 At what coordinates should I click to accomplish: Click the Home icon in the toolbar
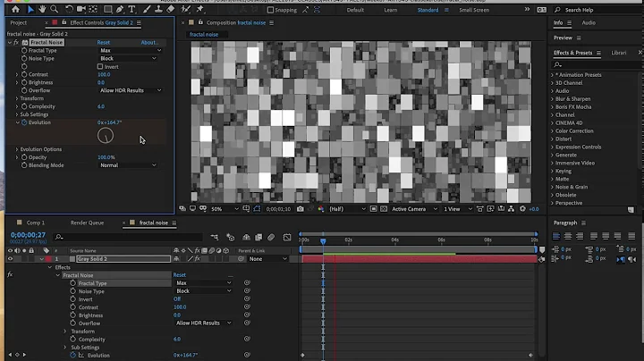point(17,10)
